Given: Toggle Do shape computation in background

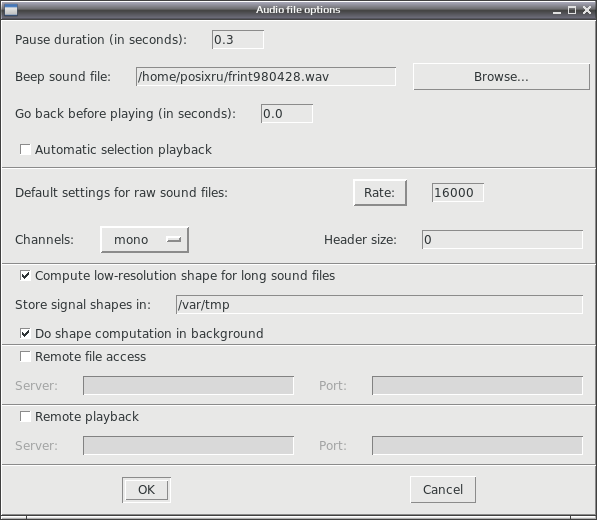Looking at the screenshot, I should (x=25, y=333).
